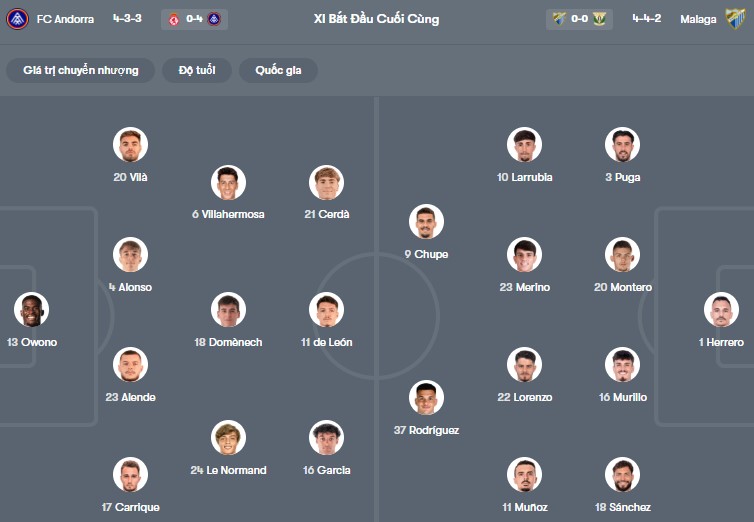Click the FC Andorra team name

tap(65, 19)
